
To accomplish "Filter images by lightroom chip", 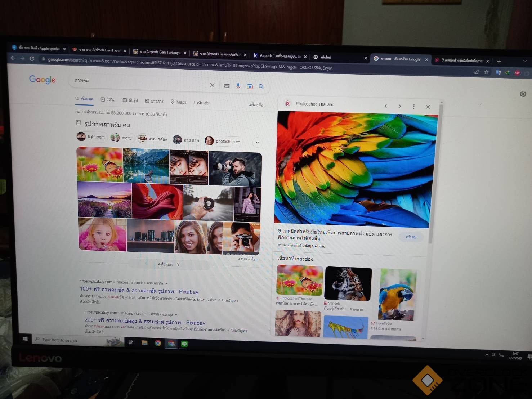I will pyautogui.click(x=91, y=137).
